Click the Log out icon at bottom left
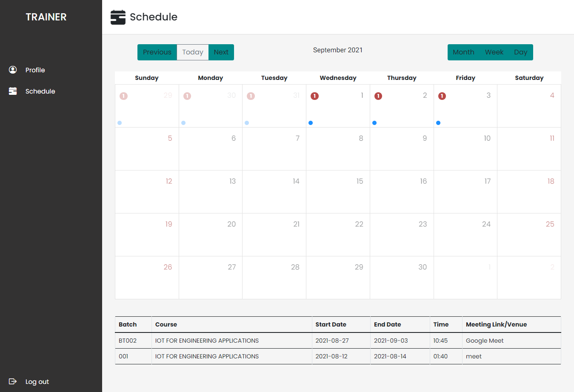Viewport: 574px width, 392px height. pos(13,381)
